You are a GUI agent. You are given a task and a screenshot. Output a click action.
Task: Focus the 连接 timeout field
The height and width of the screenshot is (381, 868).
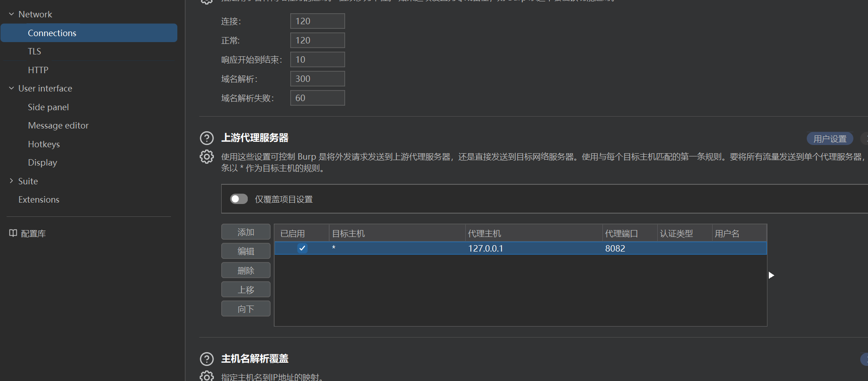pos(318,21)
